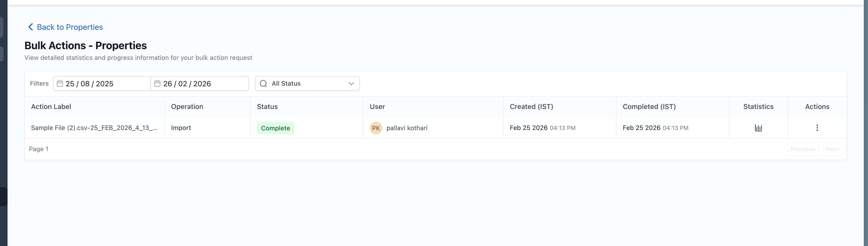Click the Previous page button
868x246 pixels.
(803, 149)
